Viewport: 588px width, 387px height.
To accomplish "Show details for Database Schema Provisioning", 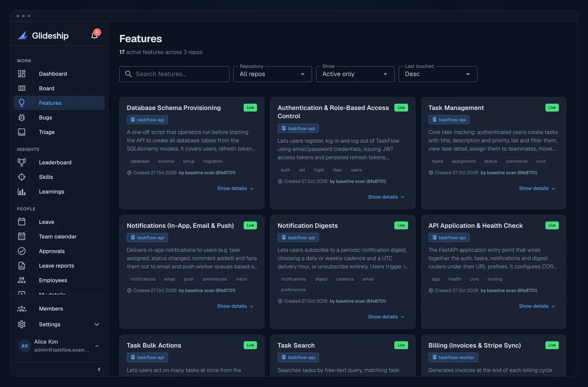I will [236, 188].
